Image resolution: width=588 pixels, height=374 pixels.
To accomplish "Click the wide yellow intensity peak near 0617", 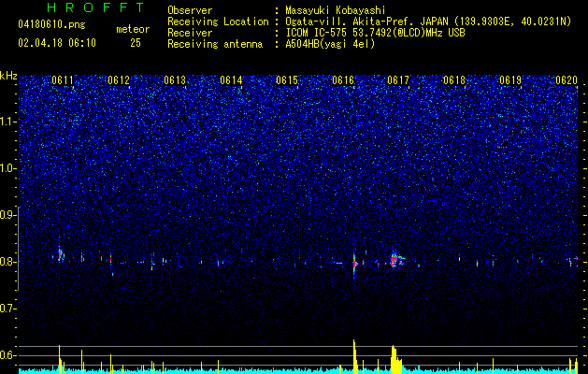I will tap(396, 359).
